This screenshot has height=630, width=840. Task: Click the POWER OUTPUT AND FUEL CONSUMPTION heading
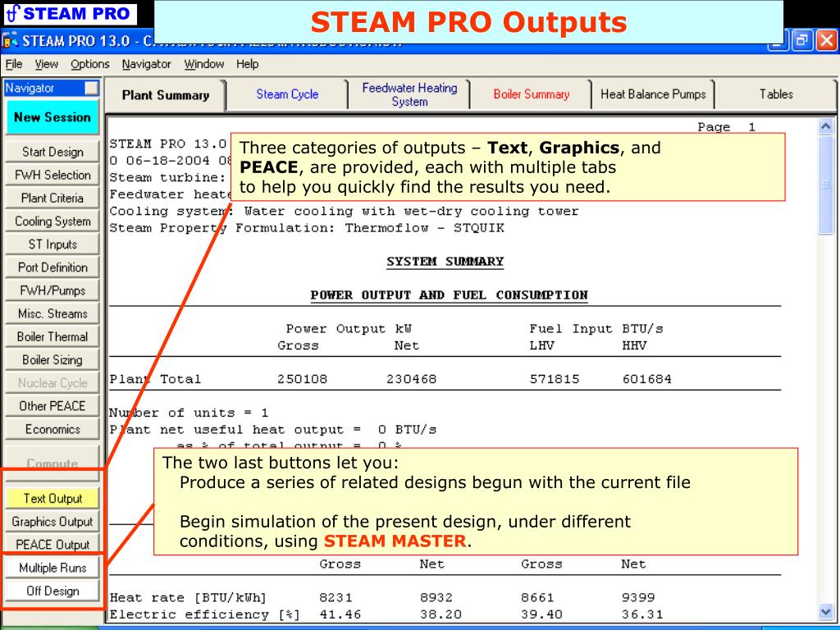449,295
